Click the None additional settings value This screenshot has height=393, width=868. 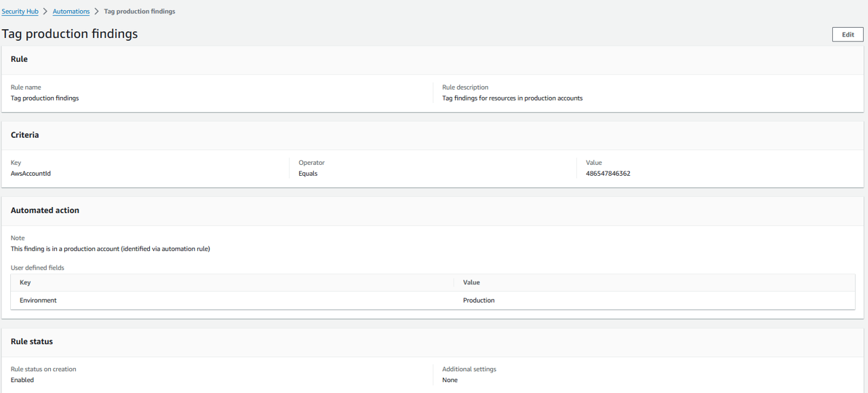click(x=450, y=380)
